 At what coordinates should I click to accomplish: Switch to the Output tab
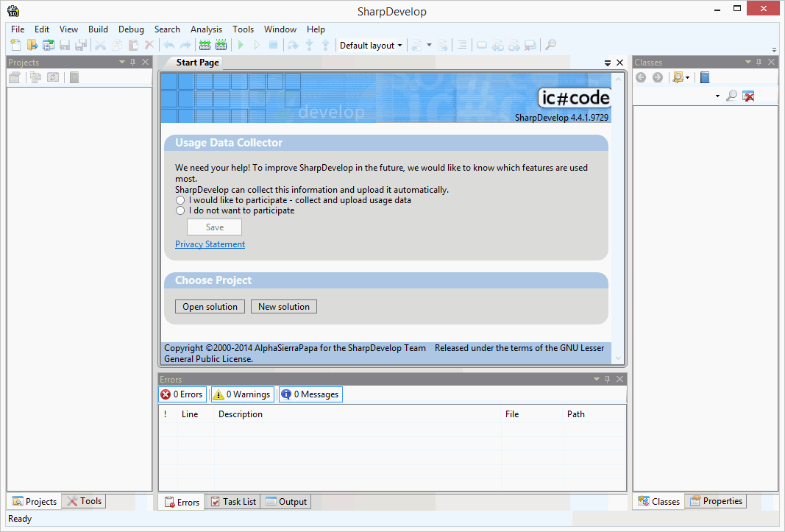286,502
